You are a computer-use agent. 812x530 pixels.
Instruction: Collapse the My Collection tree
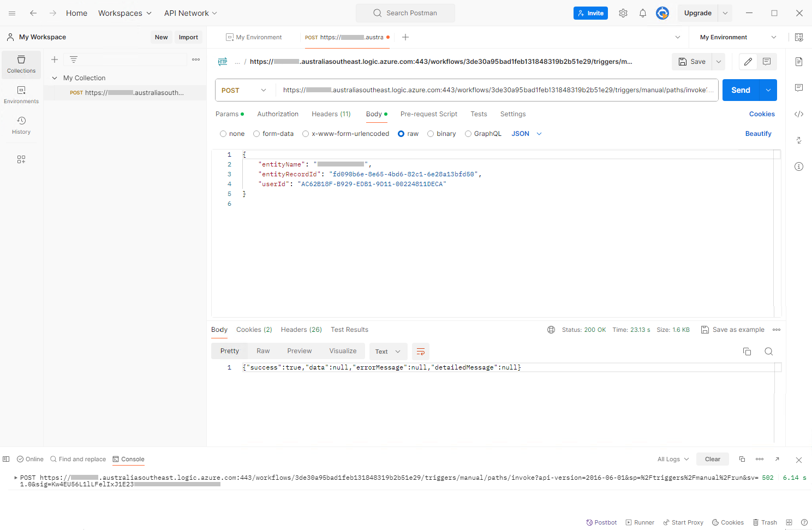click(55, 78)
